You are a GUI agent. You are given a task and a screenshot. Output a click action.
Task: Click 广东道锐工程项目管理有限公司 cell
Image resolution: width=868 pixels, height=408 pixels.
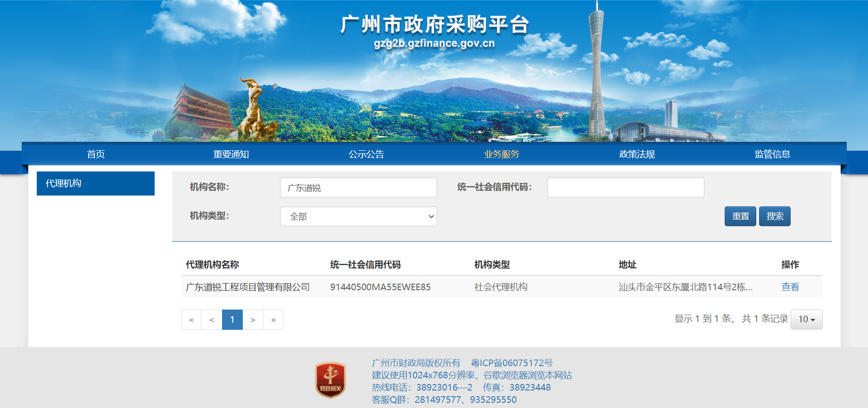[x=248, y=287]
